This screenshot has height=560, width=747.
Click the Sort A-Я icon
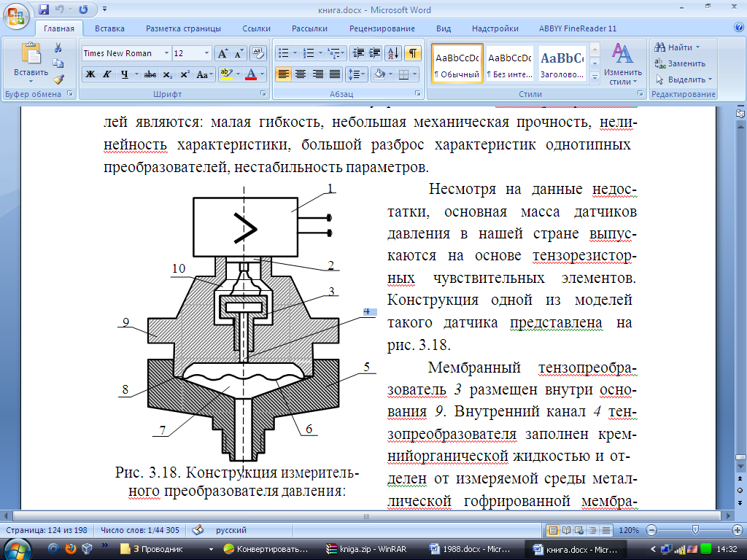pyautogui.click(x=393, y=53)
